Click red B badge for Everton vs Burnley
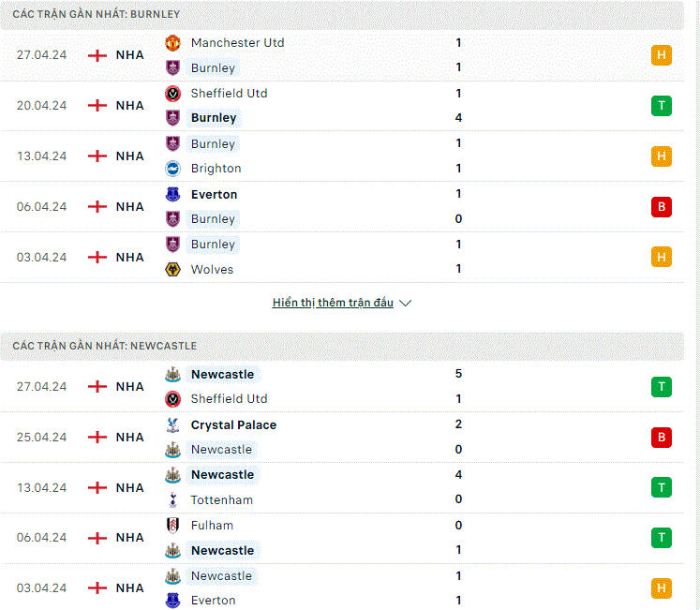This screenshot has width=700, height=610. pyautogui.click(x=662, y=207)
